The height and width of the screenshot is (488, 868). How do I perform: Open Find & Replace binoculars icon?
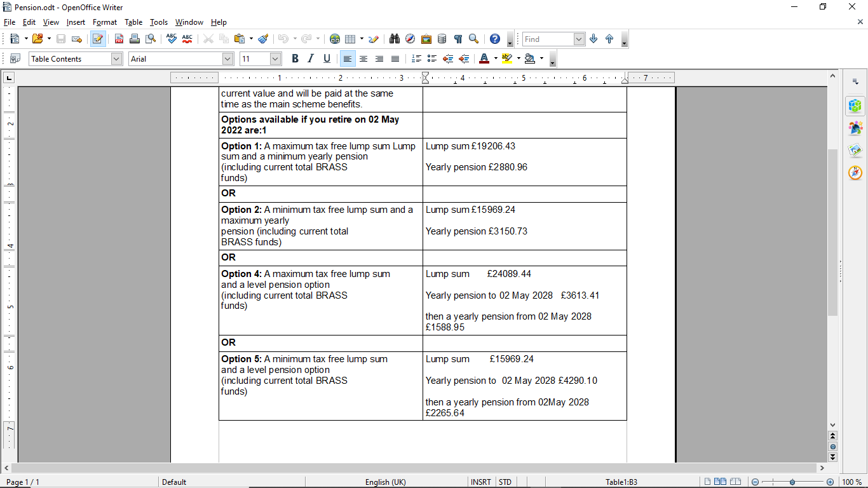coord(395,39)
